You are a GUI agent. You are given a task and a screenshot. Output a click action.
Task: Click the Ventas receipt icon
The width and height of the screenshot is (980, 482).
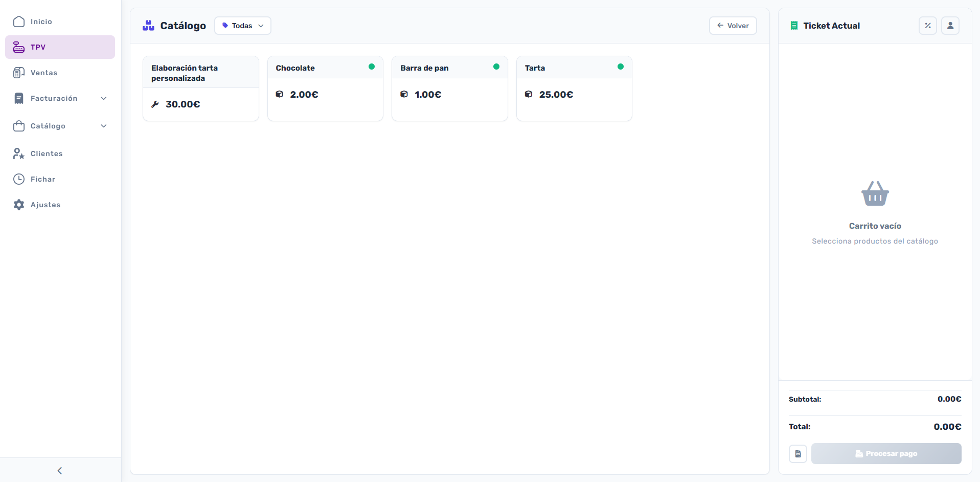(19, 73)
